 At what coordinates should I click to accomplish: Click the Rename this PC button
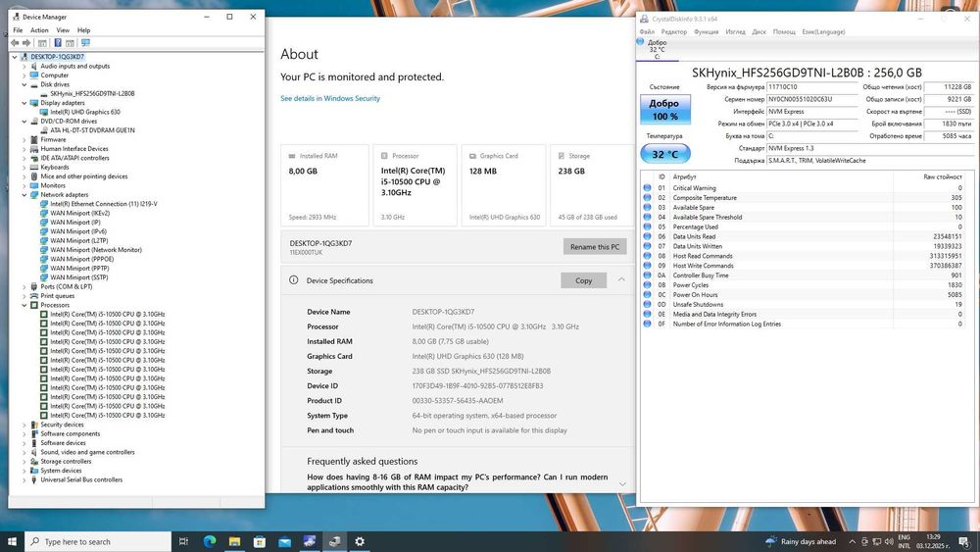point(595,247)
